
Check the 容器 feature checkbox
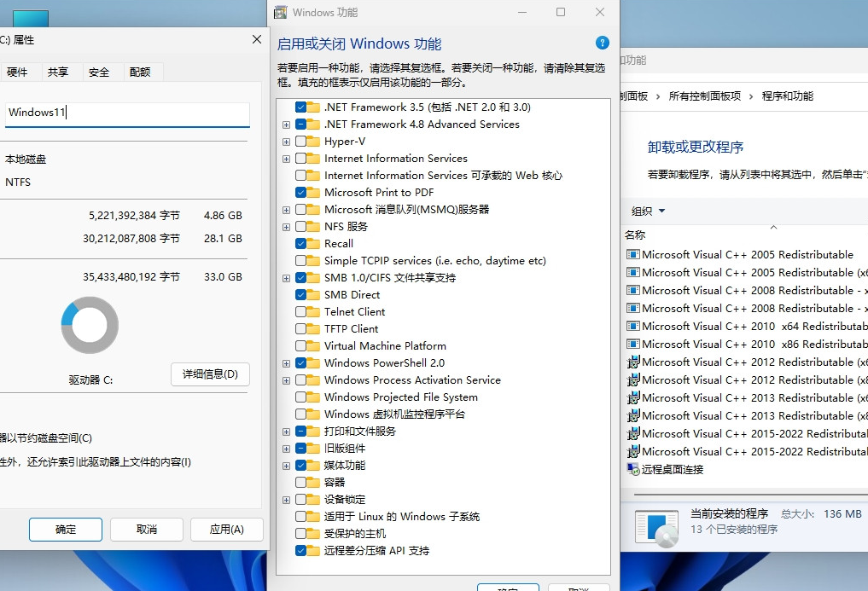(x=300, y=482)
